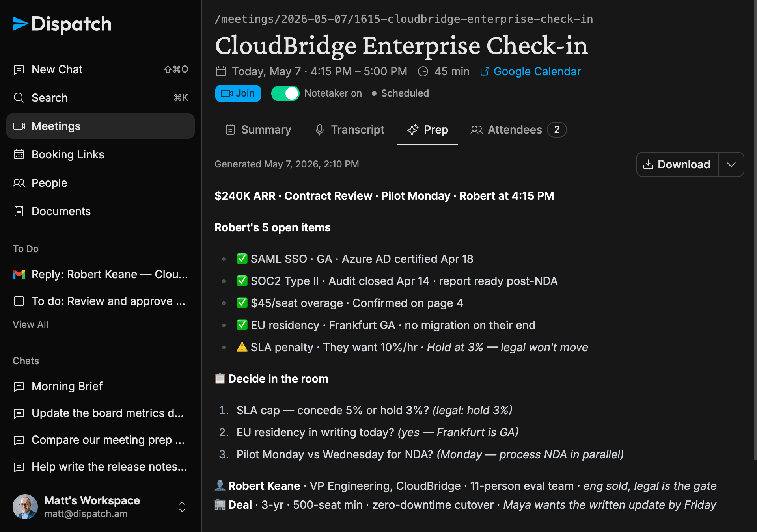Click the chat icon for Compare our meeting prep

[19, 440]
